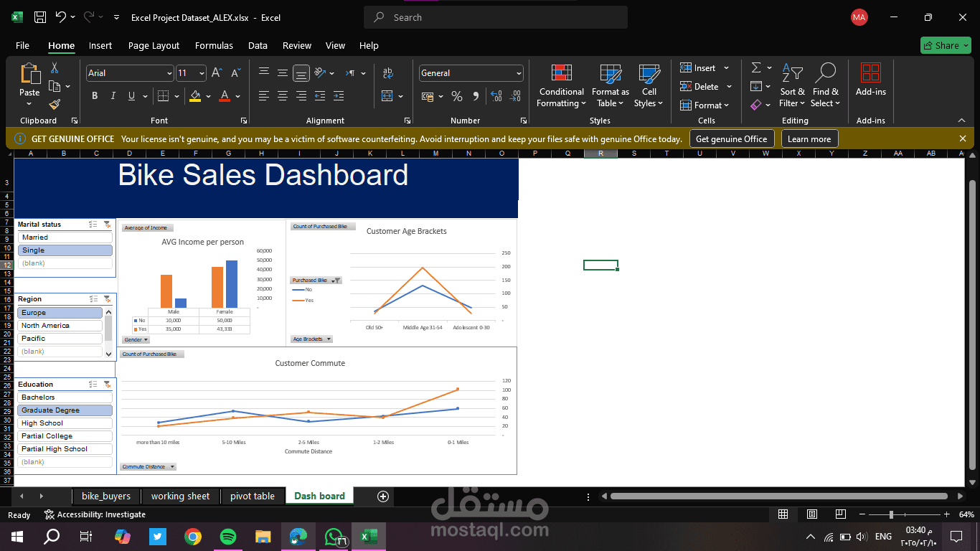Clear filter on Education slicer

point(107,385)
